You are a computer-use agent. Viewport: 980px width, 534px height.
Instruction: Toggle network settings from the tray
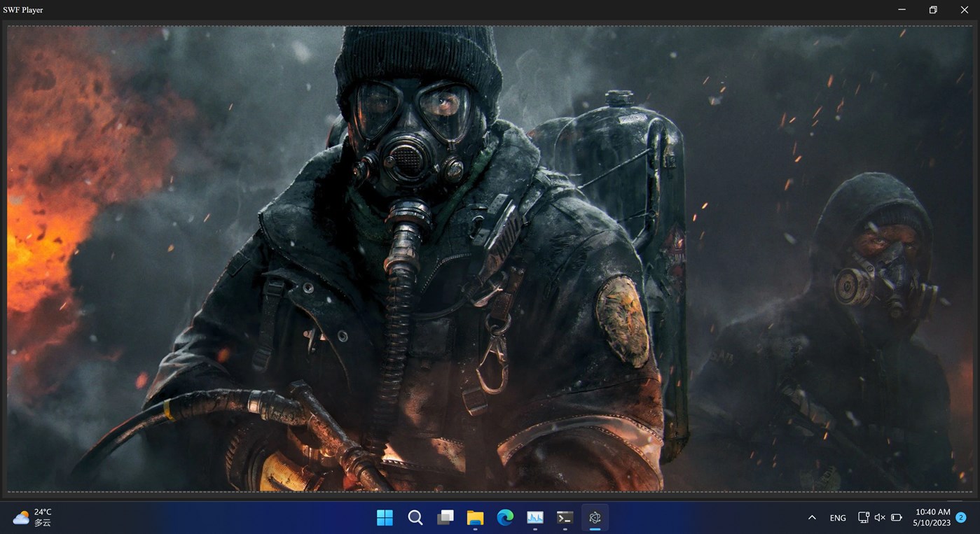pyautogui.click(x=863, y=517)
